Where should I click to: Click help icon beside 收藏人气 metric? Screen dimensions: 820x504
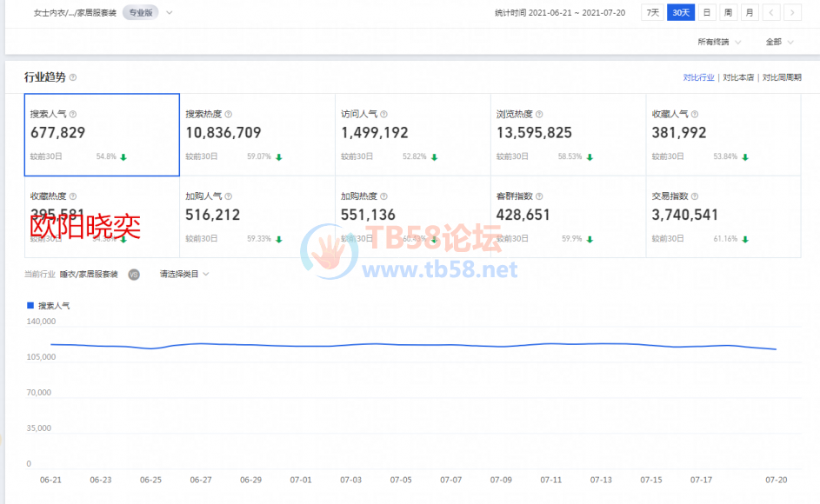695,114
